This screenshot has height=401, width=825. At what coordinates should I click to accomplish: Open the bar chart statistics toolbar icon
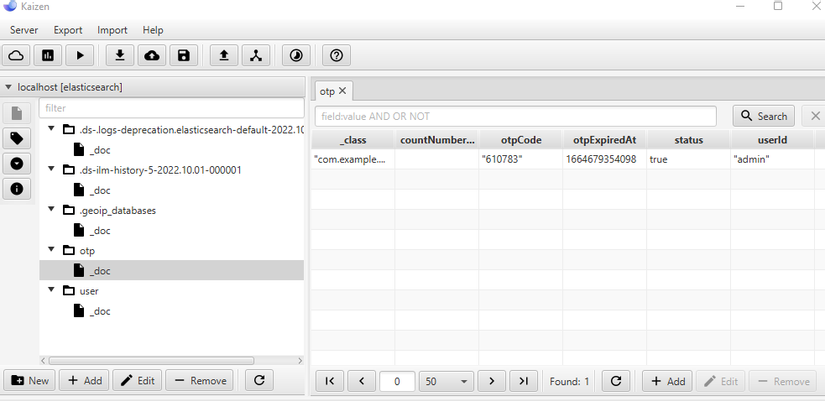coord(48,55)
